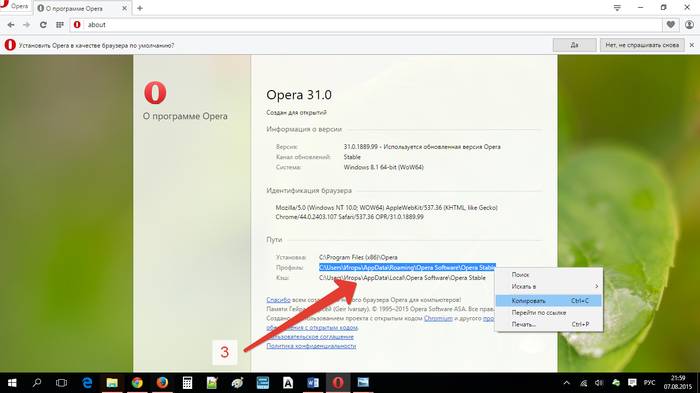Screen dimensions: 700x393
Task: Go forward with the forward arrow
Action: click(x=26, y=25)
